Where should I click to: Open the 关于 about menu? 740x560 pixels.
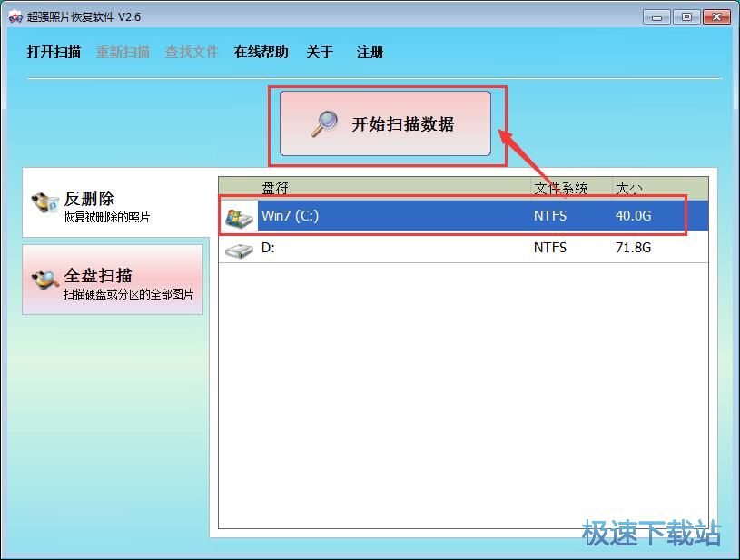coord(320,52)
